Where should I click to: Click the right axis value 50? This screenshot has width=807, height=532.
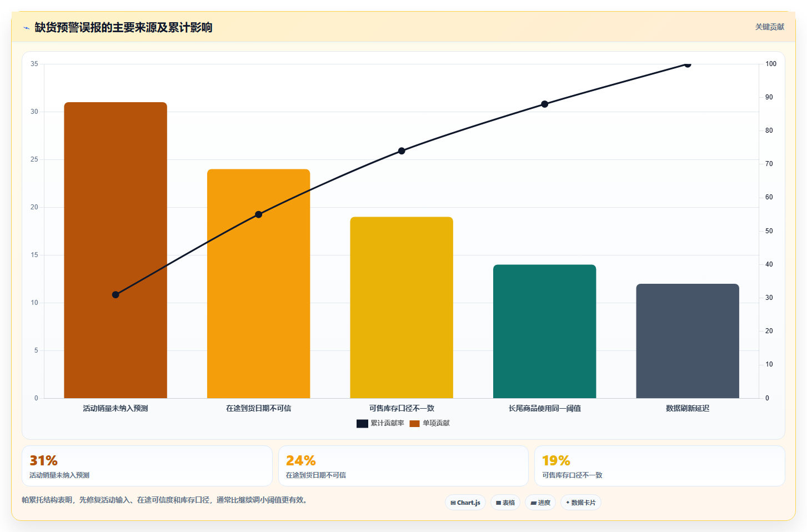[x=769, y=231]
